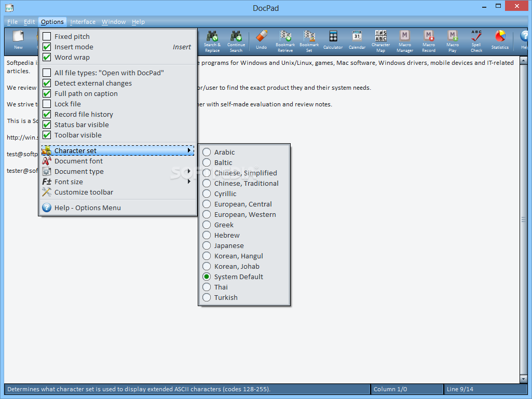The width and height of the screenshot is (532, 399).
Task: Open the Calendar tool
Action: pos(357,40)
